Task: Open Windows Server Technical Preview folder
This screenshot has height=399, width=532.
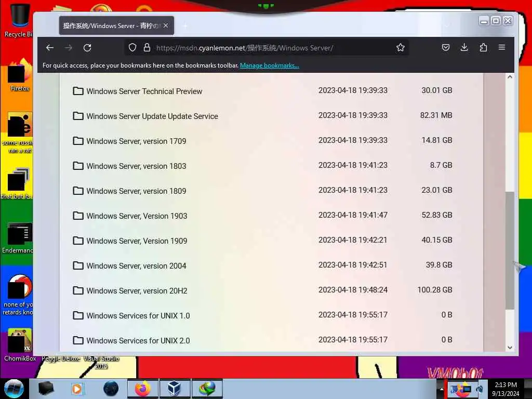Action: [144, 91]
